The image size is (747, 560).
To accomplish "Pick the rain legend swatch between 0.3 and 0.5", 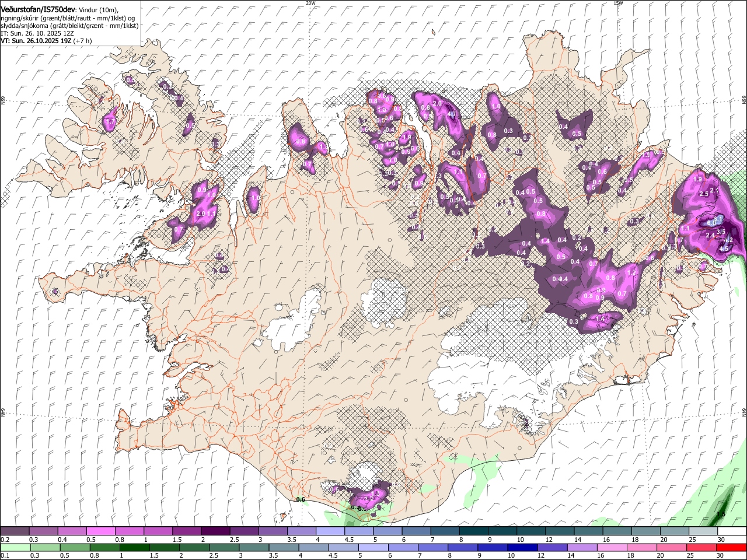I will click(45, 547).
